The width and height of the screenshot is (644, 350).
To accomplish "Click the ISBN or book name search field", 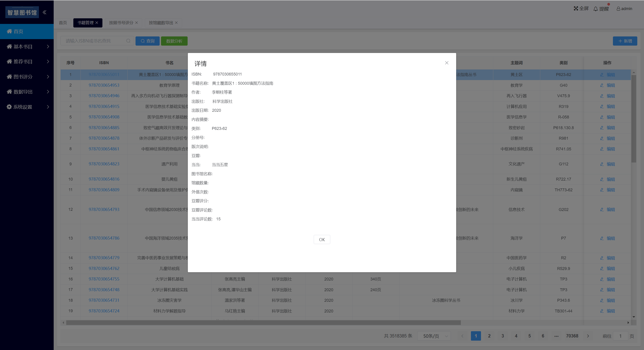I will point(97,41).
